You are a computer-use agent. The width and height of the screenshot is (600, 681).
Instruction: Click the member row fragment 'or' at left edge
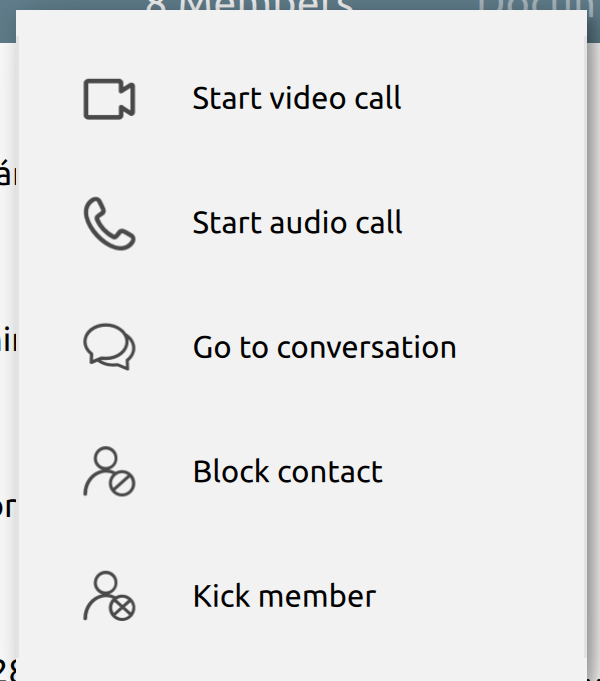pyautogui.click(x=8, y=507)
